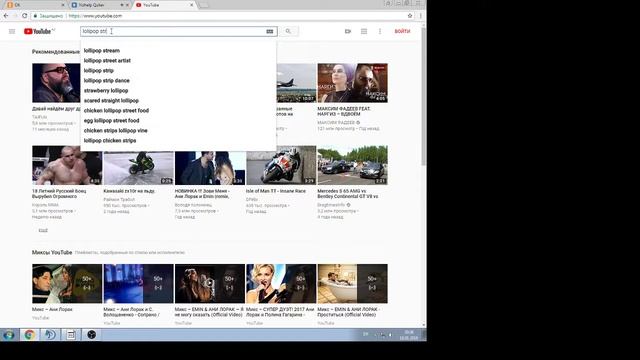Click the 'Ещё' show more link
Image resolution: width=640 pixels, height=360 pixels.
43,231
